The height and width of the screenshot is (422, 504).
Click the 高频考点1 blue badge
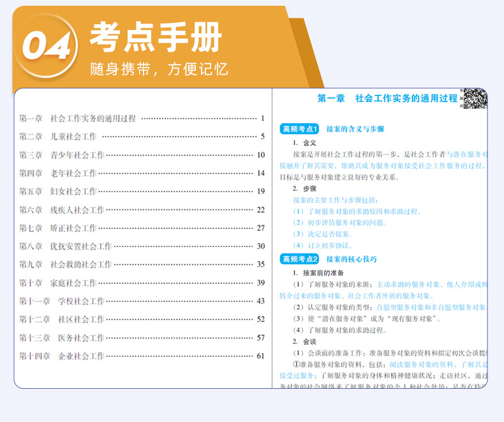tap(299, 129)
